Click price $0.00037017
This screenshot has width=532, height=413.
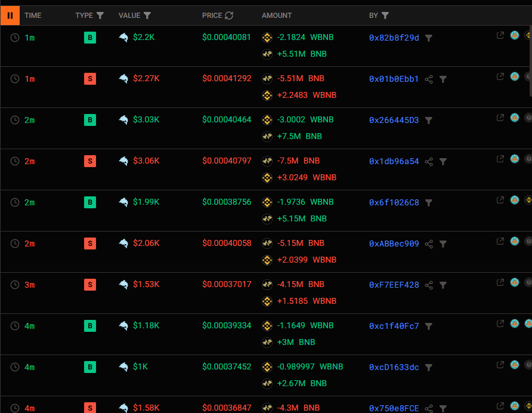coord(227,284)
